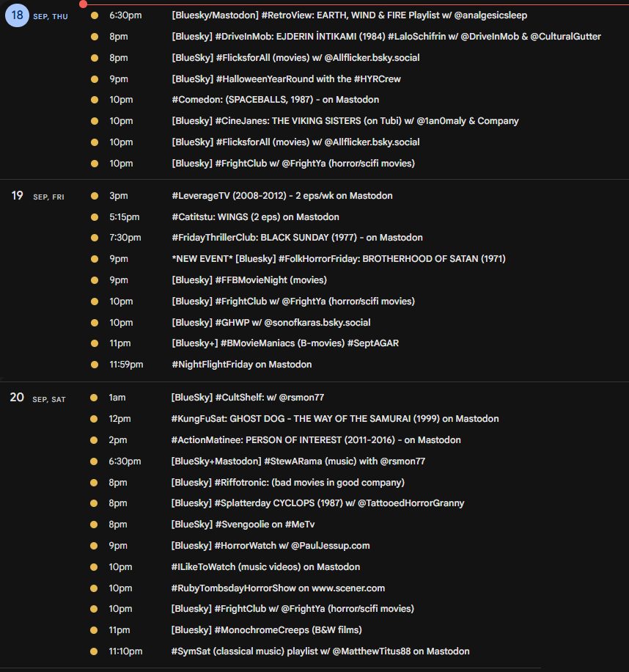
Task: Click the yellow dot beside #Catitstu WINGS
Action: [x=95, y=217]
